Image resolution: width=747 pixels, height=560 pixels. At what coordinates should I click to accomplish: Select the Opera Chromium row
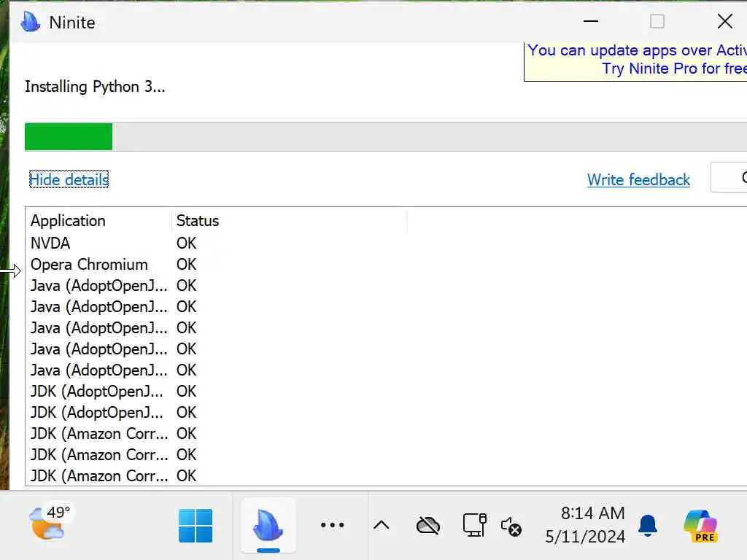tap(386, 264)
